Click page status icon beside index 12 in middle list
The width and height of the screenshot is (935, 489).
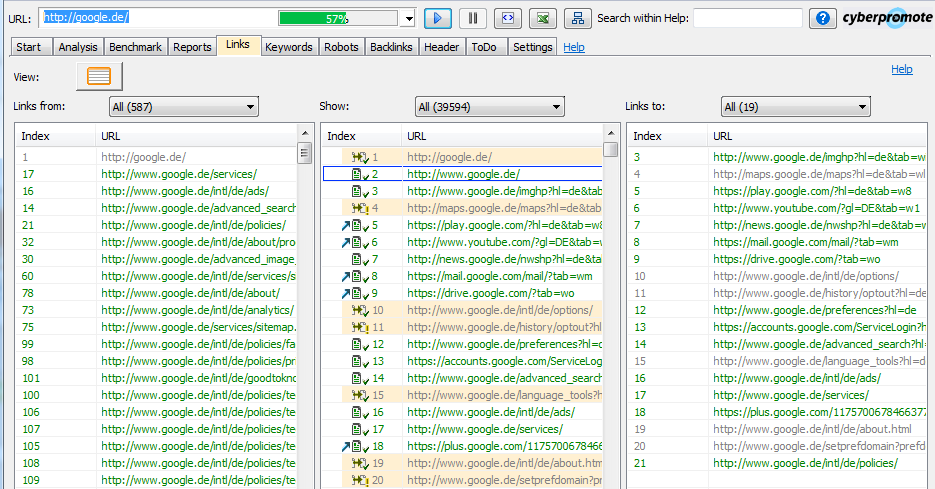point(360,344)
